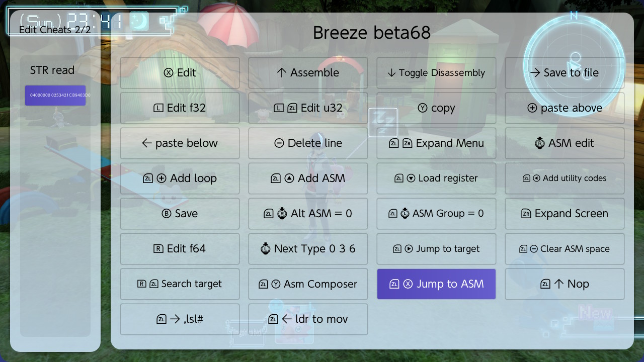Open Expand Menu
The image size is (644, 362).
(x=436, y=143)
